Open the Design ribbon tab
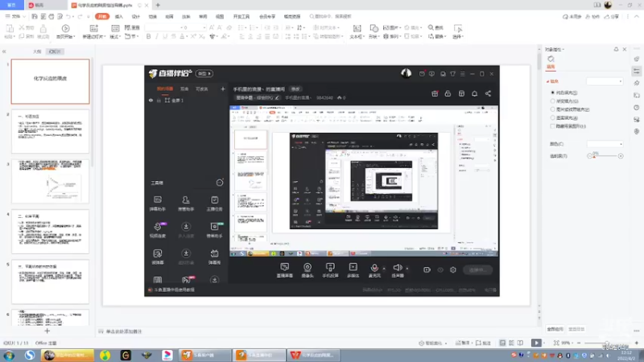 click(136, 16)
